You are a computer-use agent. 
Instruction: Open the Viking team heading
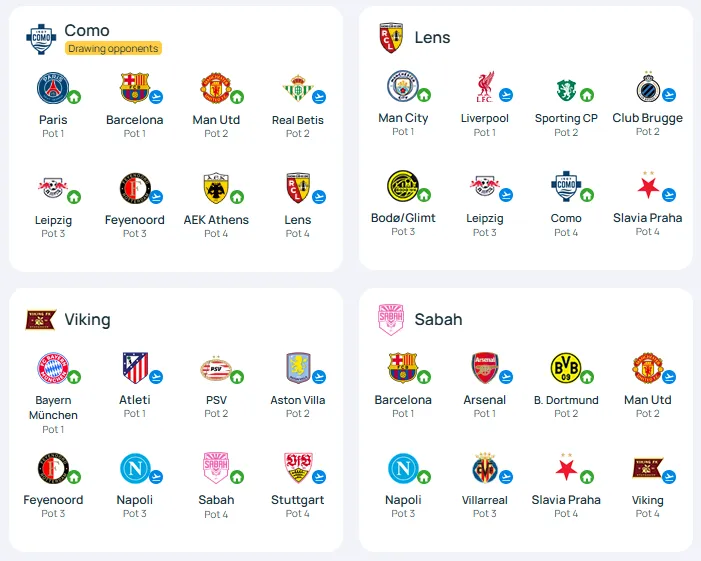pyautogui.click(x=87, y=319)
